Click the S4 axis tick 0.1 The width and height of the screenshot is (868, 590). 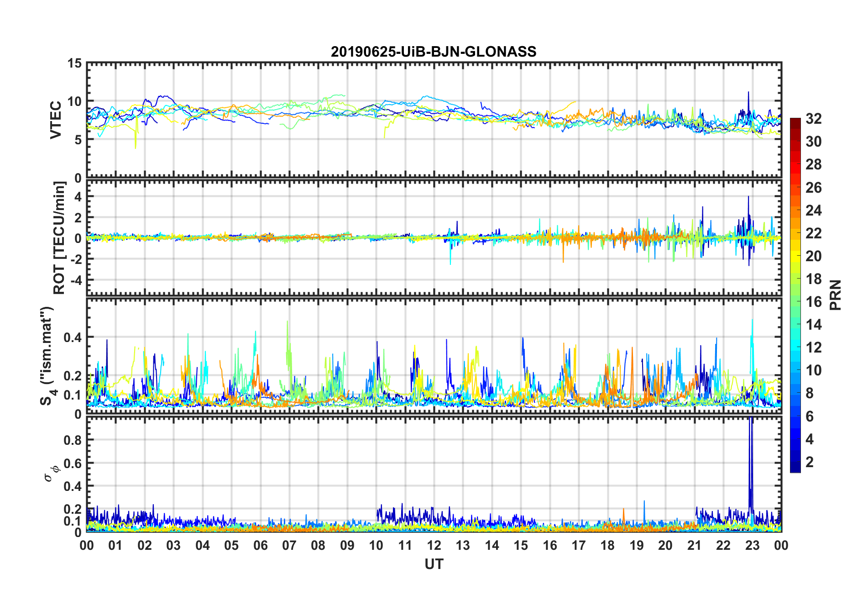click(x=73, y=395)
